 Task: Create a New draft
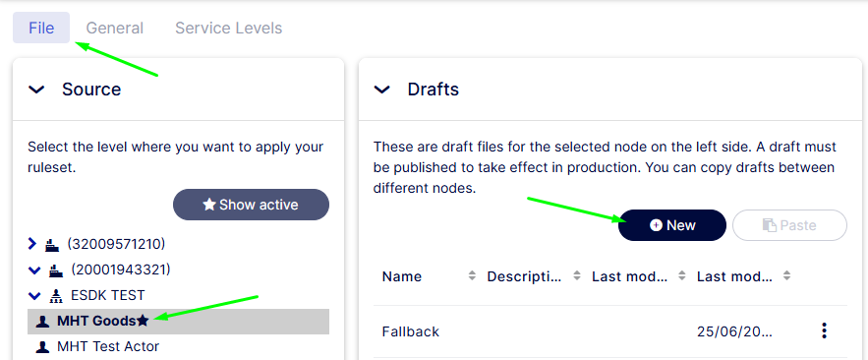(672, 225)
